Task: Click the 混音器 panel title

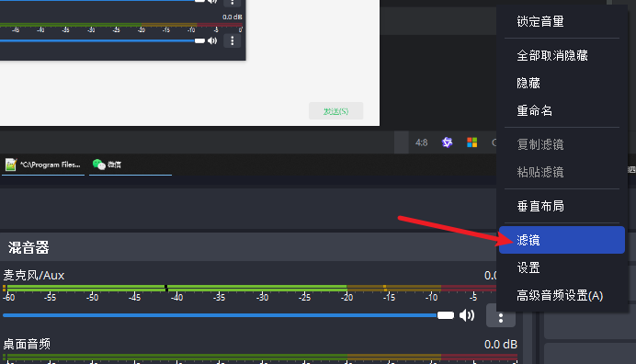Action: coord(28,247)
